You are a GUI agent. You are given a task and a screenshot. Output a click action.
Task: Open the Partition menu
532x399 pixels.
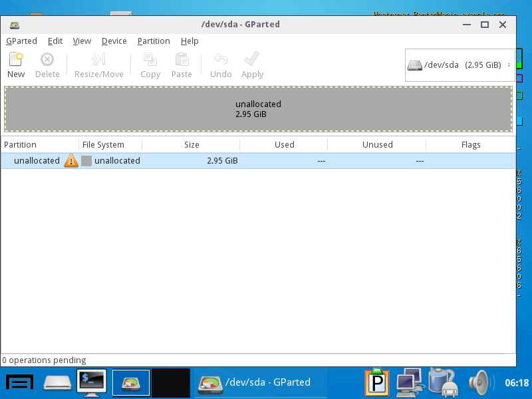(154, 41)
